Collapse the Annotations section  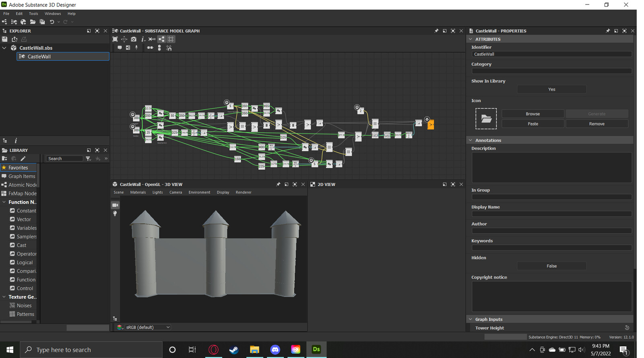[x=470, y=140]
